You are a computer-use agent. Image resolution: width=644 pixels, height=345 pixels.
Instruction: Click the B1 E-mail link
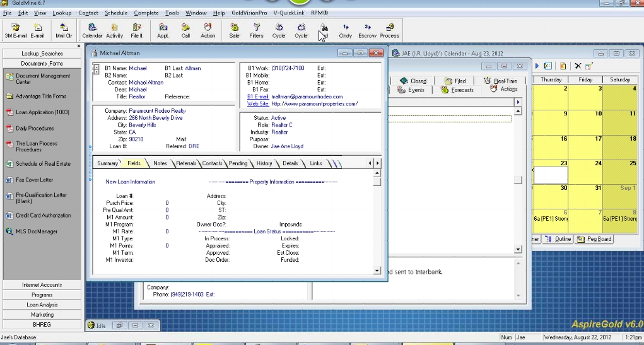coord(258,96)
